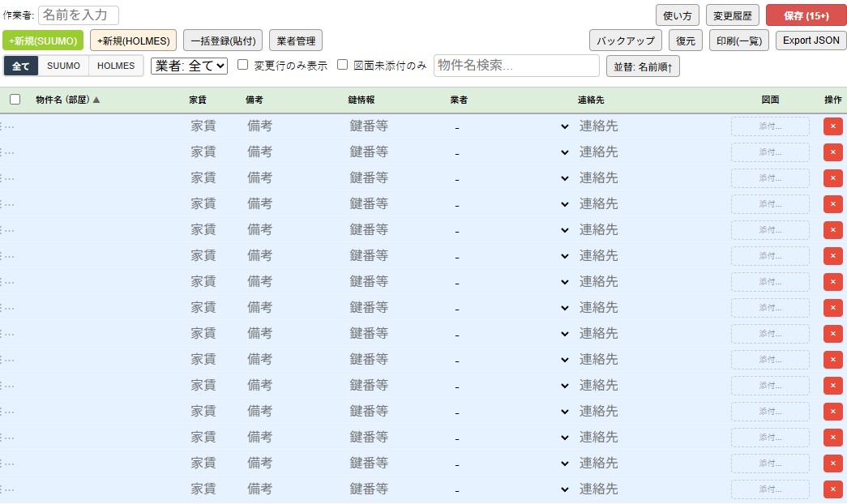Click the drag handle of the first row
This screenshot has width=847, height=504.
pos(2,126)
